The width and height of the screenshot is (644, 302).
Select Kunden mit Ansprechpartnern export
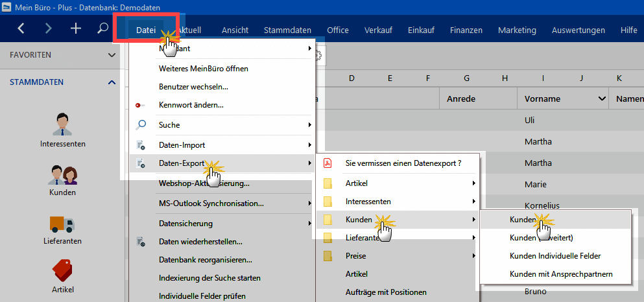(555, 273)
